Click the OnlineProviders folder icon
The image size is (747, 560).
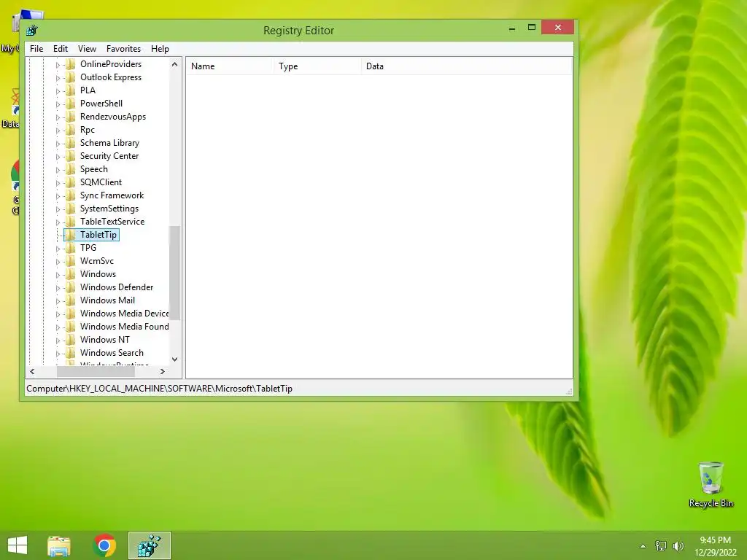click(71, 64)
